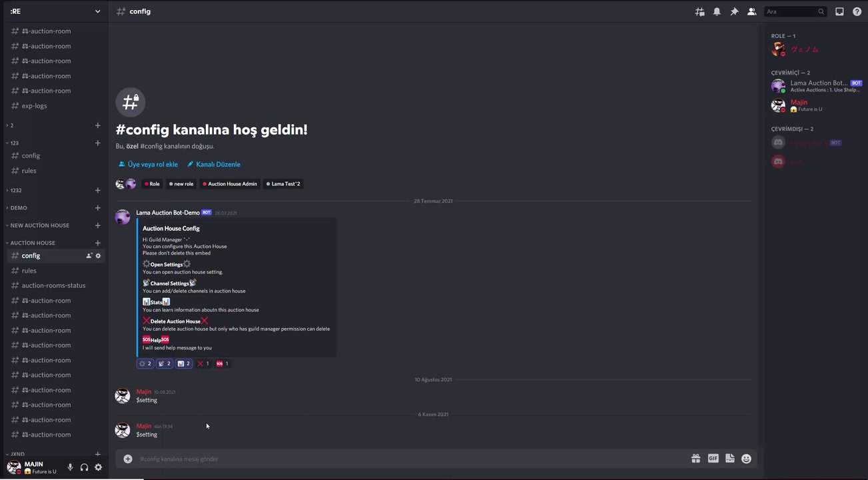Open the rules channel under AUCTION HOUSE
868x480 pixels.
coord(29,271)
